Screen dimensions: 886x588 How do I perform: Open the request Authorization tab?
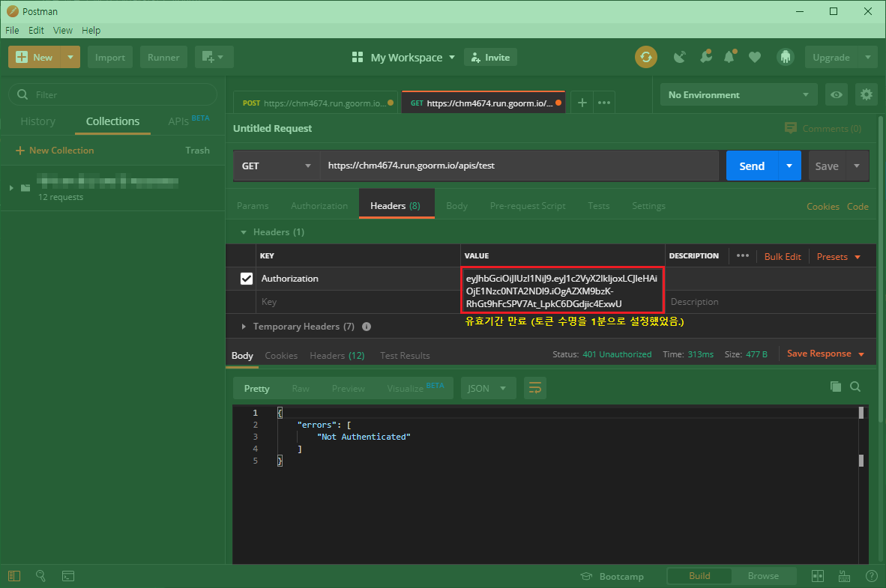pyautogui.click(x=319, y=205)
